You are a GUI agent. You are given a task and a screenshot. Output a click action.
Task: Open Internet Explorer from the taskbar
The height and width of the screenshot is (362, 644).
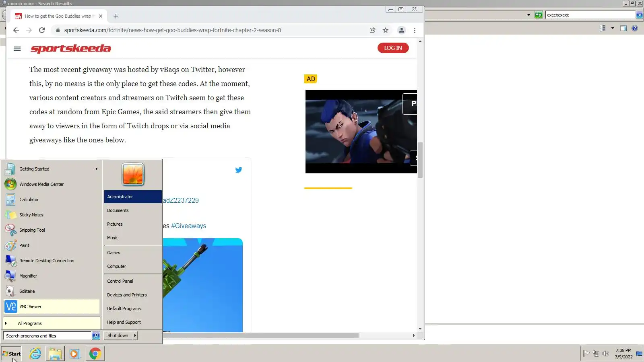pos(35,354)
